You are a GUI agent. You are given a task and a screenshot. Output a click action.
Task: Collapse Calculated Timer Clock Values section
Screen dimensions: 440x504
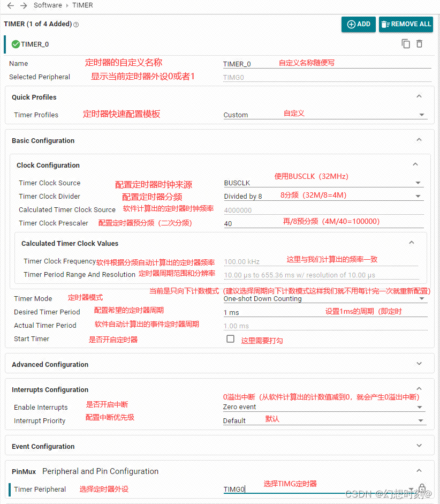(x=412, y=242)
